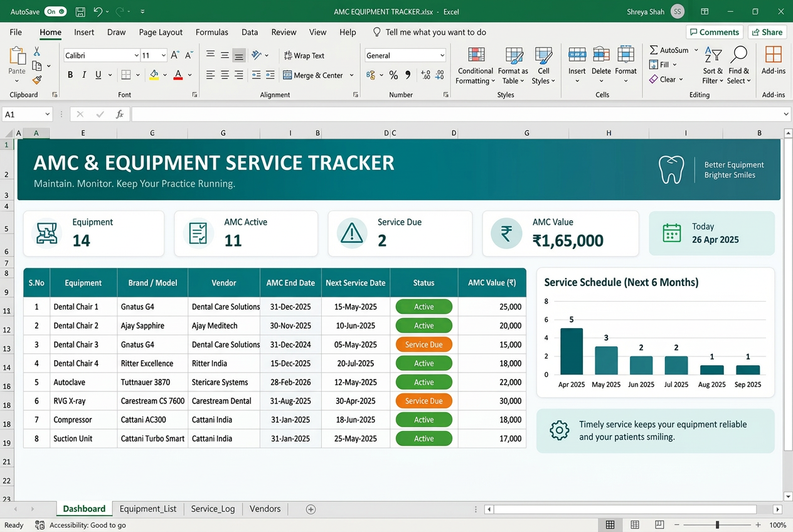Click the Fill Color bucket icon
The height and width of the screenshot is (532, 793).
pyautogui.click(x=154, y=75)
